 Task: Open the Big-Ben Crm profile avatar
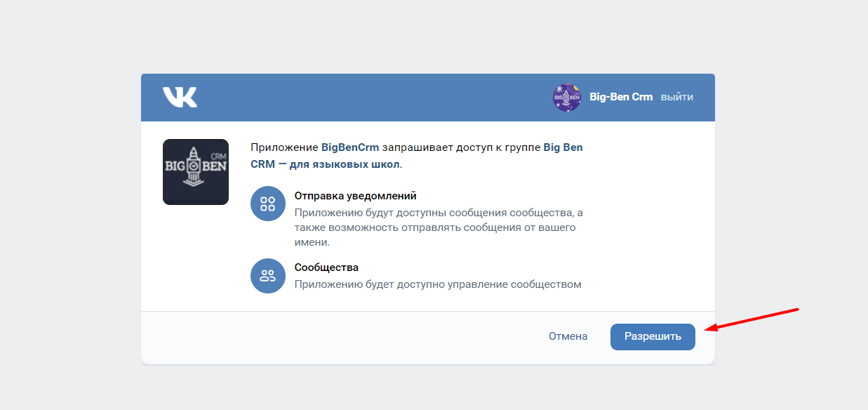(x=567, y=98)
